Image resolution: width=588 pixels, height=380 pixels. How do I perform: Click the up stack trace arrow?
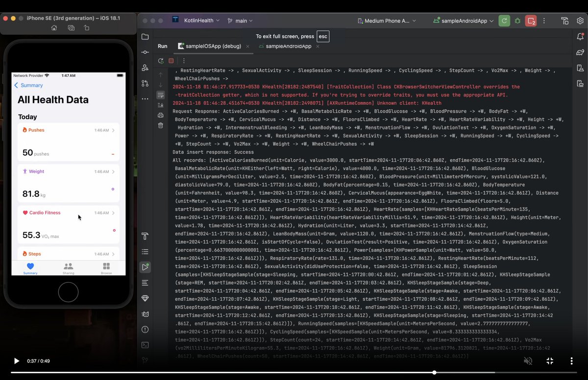[161, 74]
